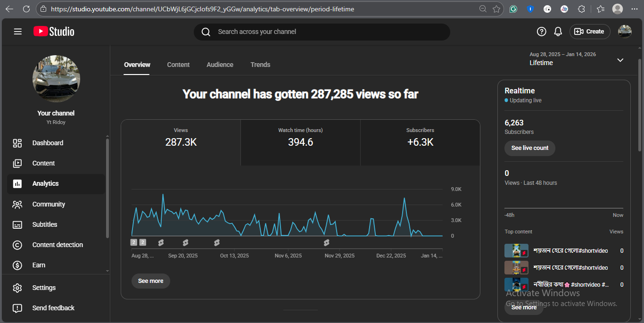644x323 pixels.
Task: Open the notifications bell
Action: (x=558, y=32)
